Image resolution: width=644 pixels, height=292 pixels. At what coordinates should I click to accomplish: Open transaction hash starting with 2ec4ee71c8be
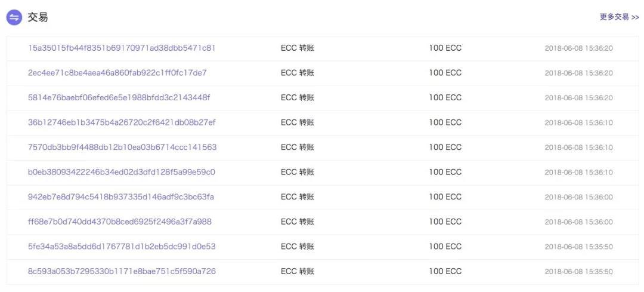click(x=117, y=73)
